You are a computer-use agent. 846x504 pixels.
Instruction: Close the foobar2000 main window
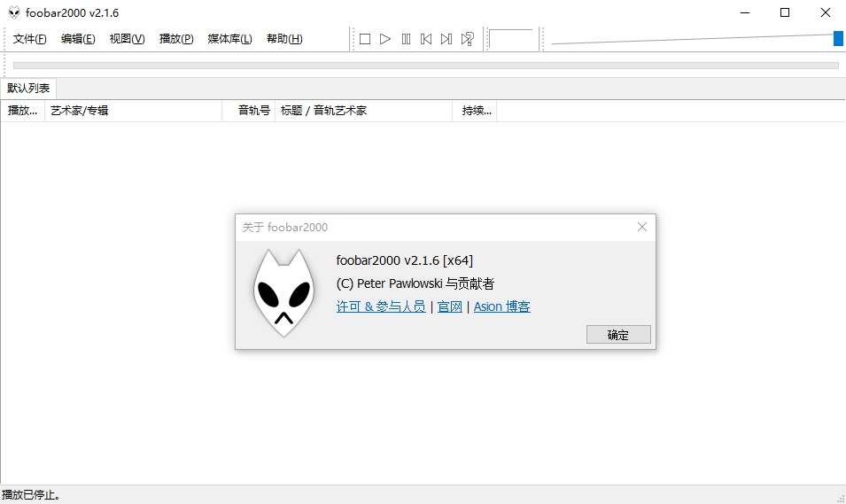click(x=826, y=12)
